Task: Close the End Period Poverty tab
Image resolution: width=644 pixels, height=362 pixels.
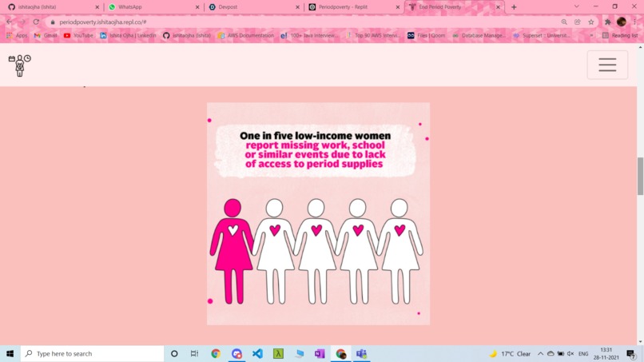Action: tap(498, 7)
